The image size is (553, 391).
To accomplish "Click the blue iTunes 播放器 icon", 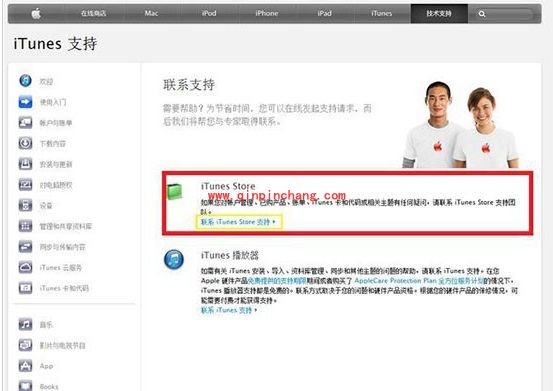I will tap(174, 259).
